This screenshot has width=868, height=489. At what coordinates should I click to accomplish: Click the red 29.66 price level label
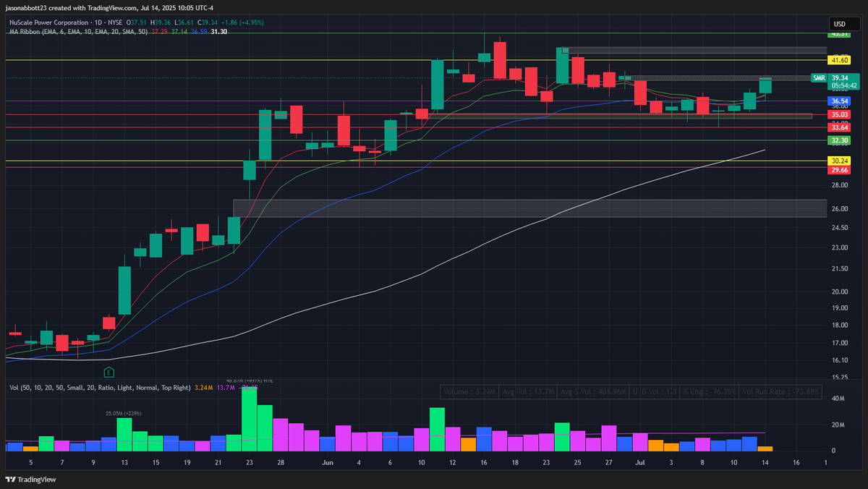839,169
